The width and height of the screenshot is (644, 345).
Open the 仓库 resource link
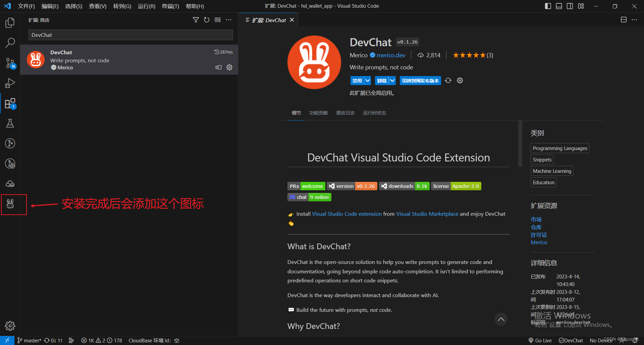536,227
